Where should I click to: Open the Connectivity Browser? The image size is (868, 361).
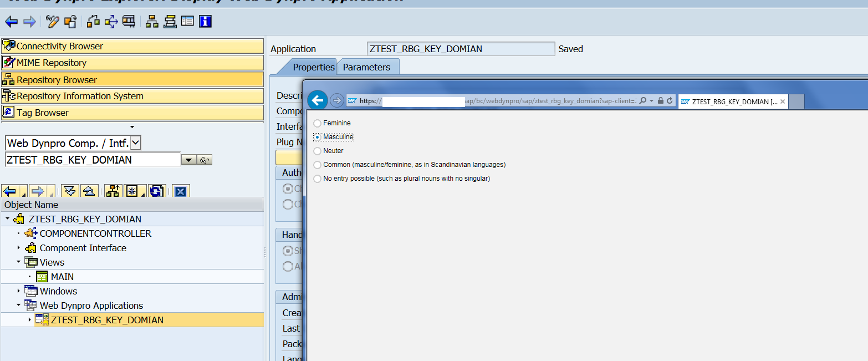click(132, 46)
